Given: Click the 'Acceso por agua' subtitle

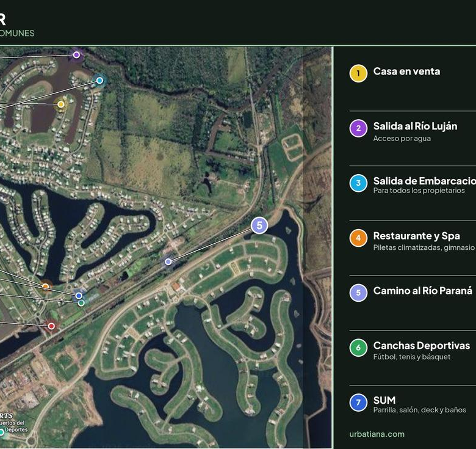Looking at the screenshot, I should 402,139.
